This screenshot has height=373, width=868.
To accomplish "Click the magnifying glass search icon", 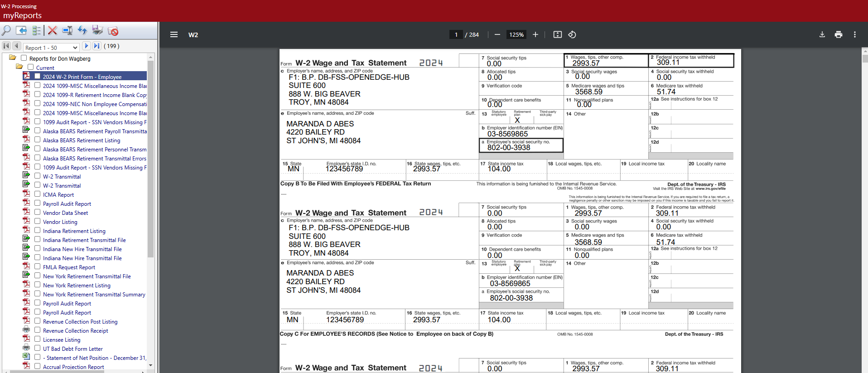I will (6, 31).
